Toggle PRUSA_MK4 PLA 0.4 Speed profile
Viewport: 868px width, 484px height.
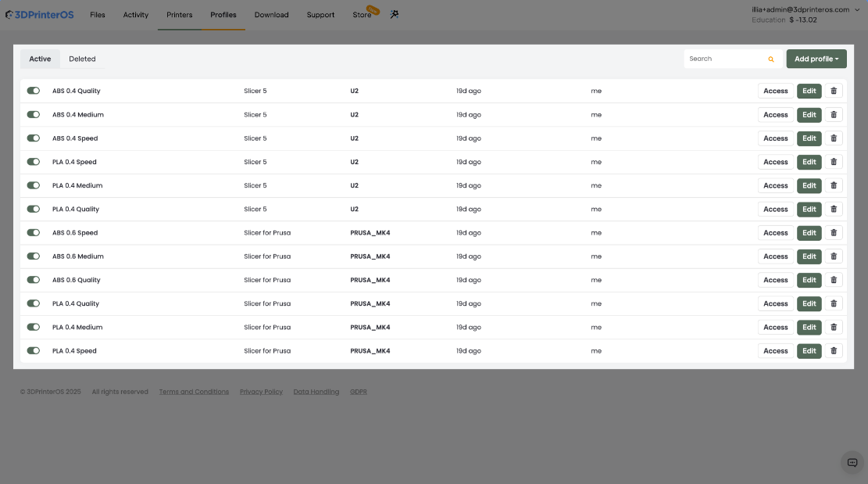(34, 351)
